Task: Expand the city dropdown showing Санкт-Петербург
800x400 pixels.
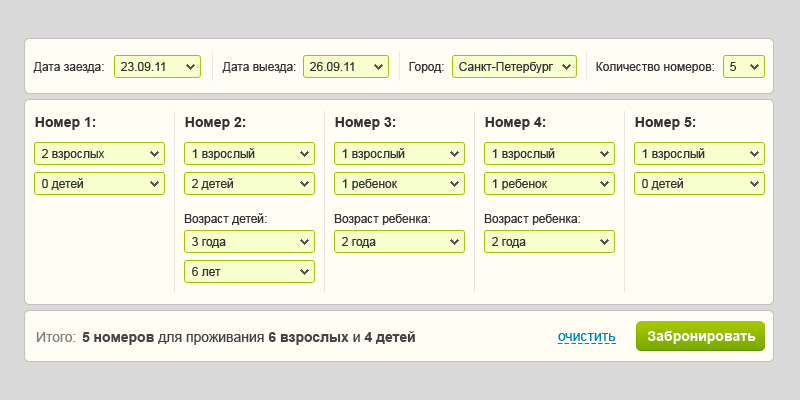Action: coord(514,67)
